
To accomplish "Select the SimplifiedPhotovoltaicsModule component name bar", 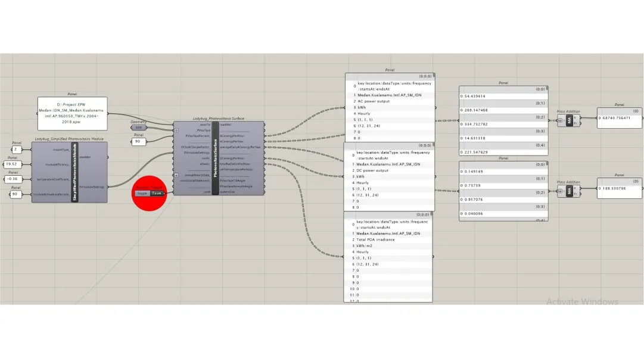I will [74, 172].
